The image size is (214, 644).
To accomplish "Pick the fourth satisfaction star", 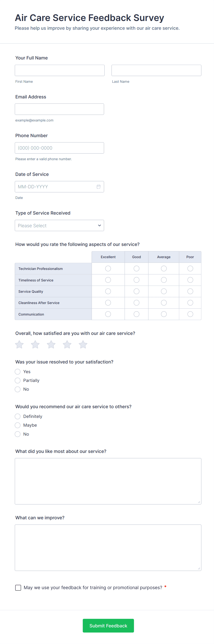I will pos(67,345).
